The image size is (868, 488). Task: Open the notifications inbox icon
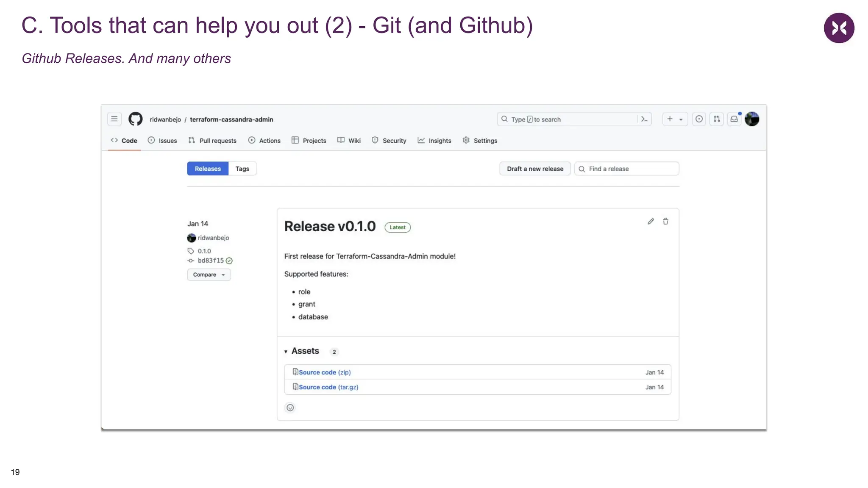734,119
